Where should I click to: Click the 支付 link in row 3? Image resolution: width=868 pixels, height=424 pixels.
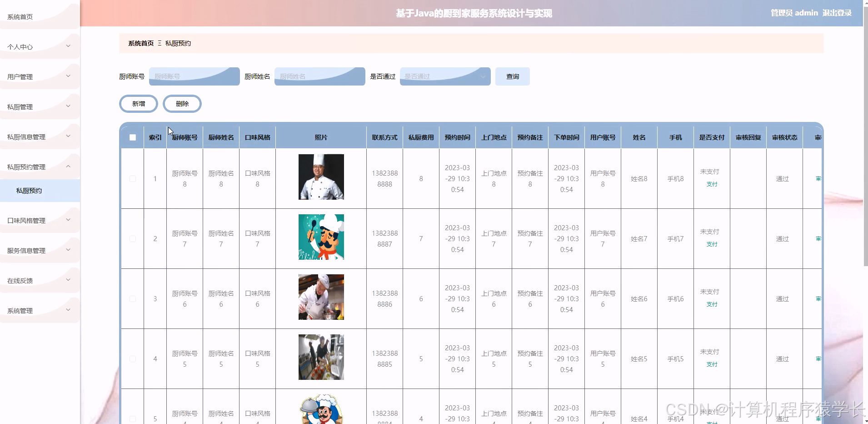[x=712, y=304]
